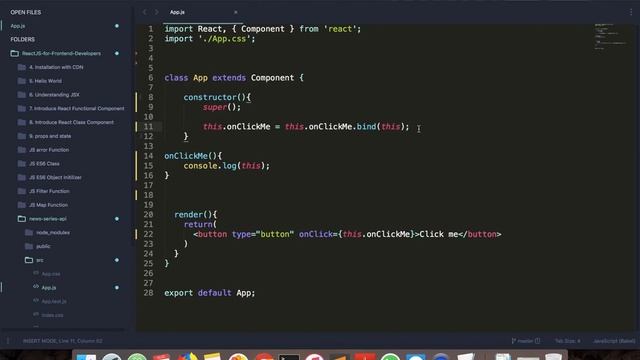Click the 'JS ES6 Class' folder icon
This screenshot has height=360, width=640.
point(22,164)
